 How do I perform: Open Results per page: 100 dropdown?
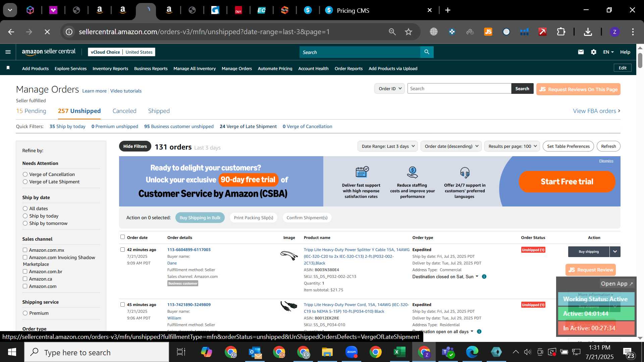512,146
